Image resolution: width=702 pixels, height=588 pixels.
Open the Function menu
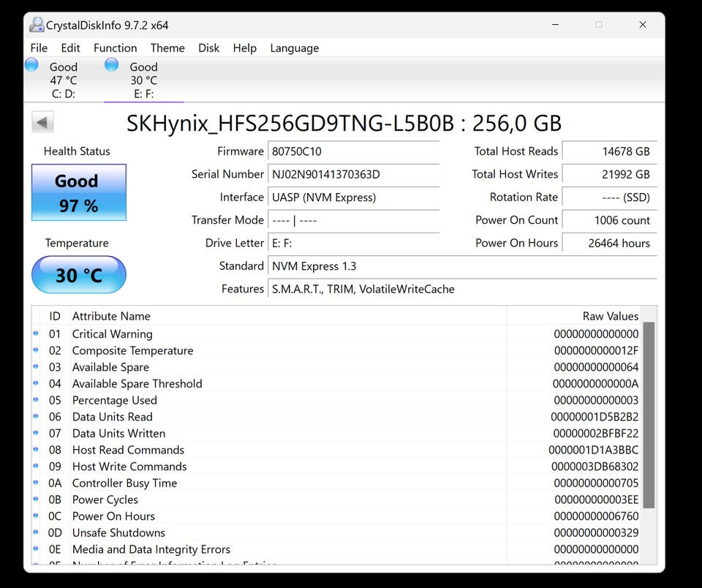click(x=115, y=48)
